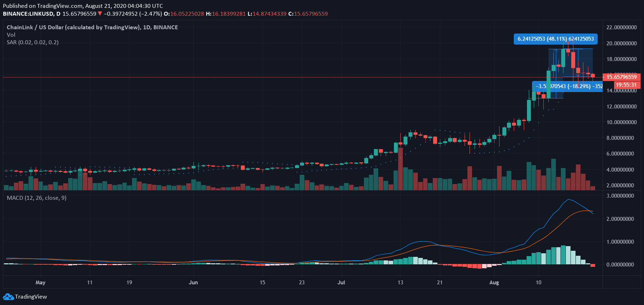
Task: Click the Aug date axis label
Action: pos(494,283)
